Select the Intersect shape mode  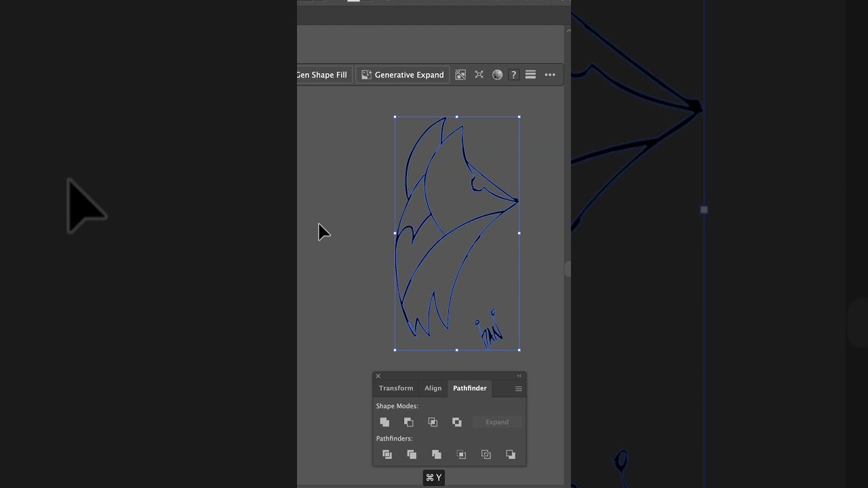point(433,422)
